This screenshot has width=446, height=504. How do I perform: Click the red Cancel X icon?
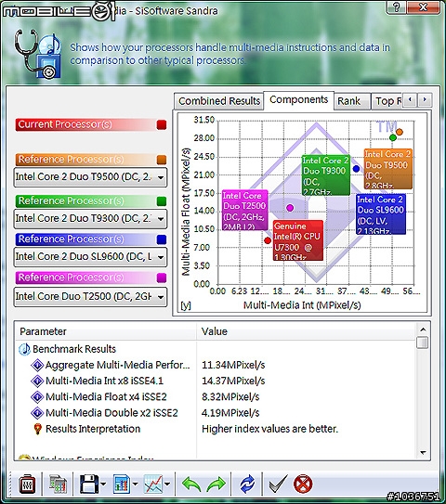[x=303, y=485]
